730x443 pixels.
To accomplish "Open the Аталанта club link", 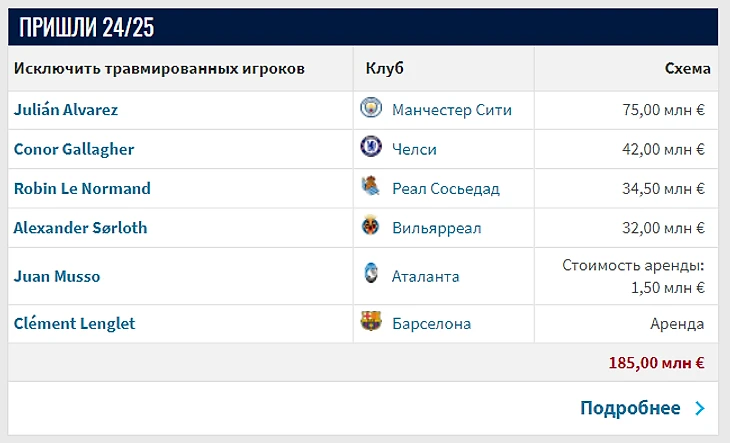I will click(426, 276).
